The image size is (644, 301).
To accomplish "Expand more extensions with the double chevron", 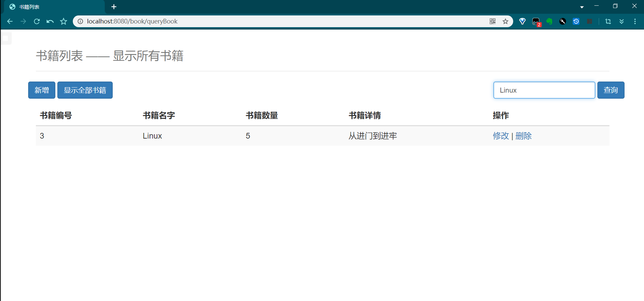I will click(x=622, y=21).
